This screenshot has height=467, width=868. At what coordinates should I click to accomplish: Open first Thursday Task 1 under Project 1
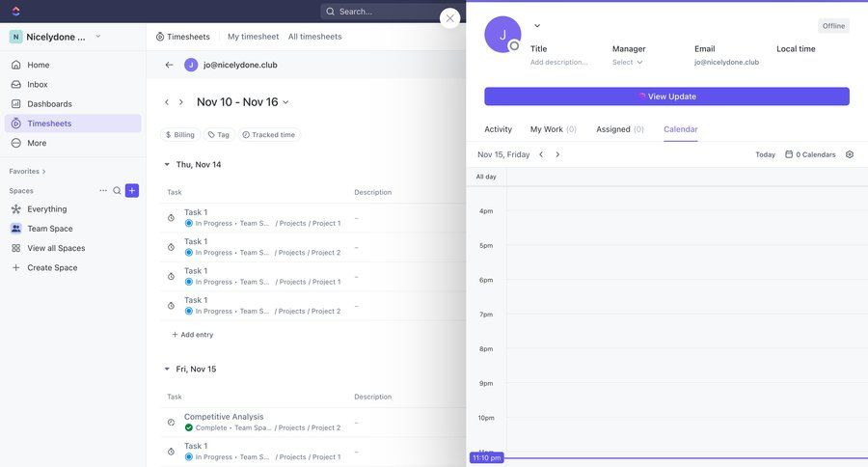[x=196, y=212]
